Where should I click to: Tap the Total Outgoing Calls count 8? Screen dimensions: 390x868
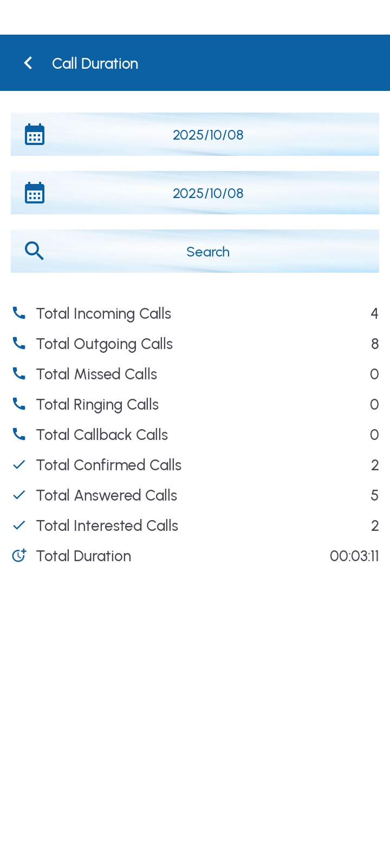click(x=374, y=344)
